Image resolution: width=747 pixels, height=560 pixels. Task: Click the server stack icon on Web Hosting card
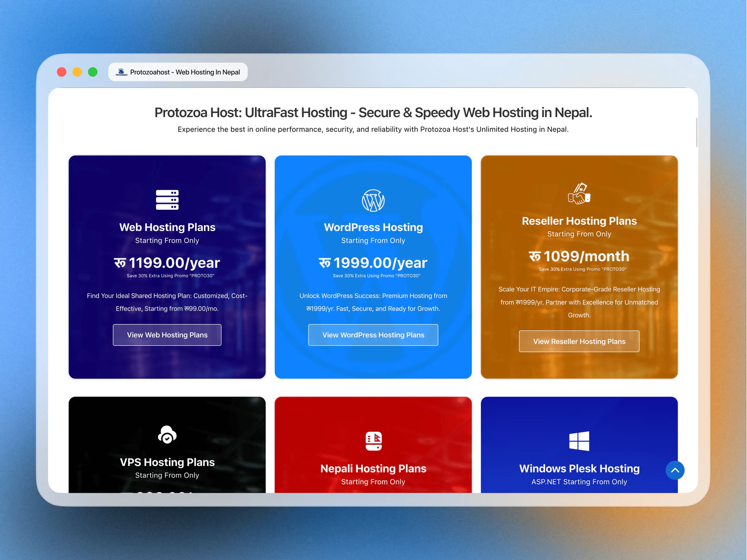(x=167, y=200)
